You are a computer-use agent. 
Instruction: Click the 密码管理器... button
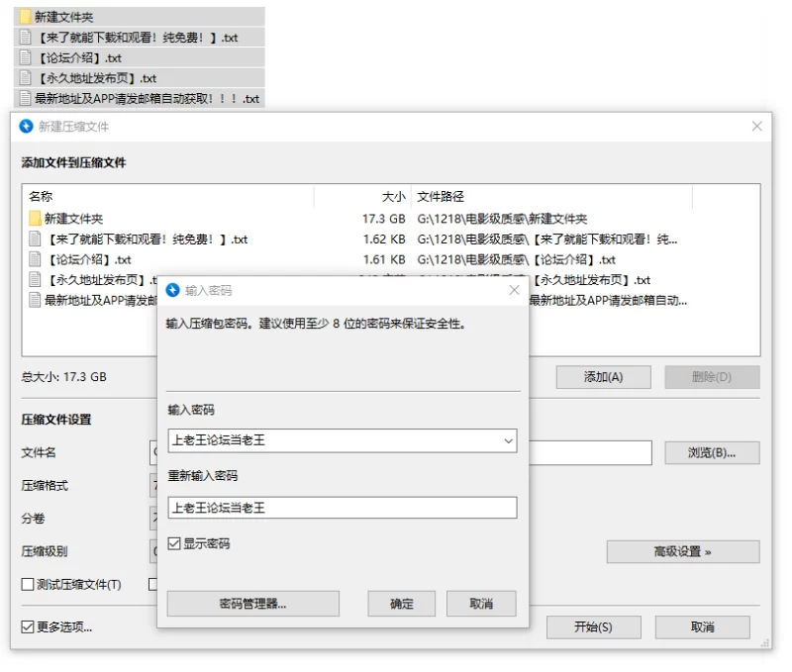[x=253, y=604]
